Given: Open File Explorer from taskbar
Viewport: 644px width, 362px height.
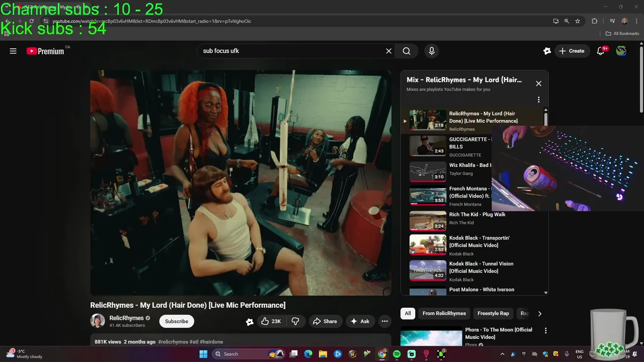Looking at the screenshot, I should (x=323, y=354).
